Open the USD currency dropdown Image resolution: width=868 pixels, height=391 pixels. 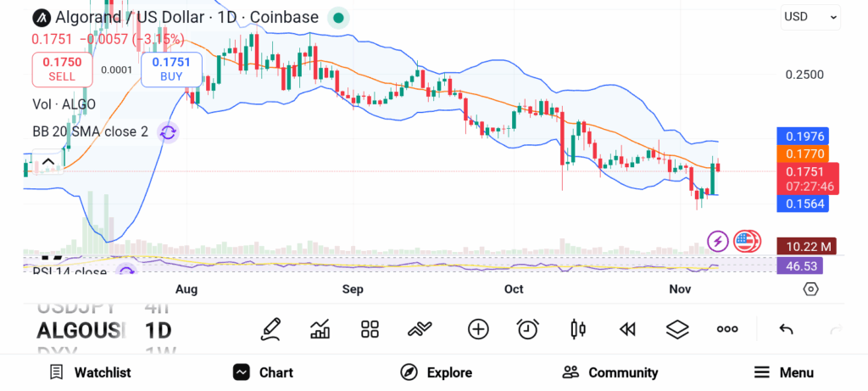click(810, 16)
